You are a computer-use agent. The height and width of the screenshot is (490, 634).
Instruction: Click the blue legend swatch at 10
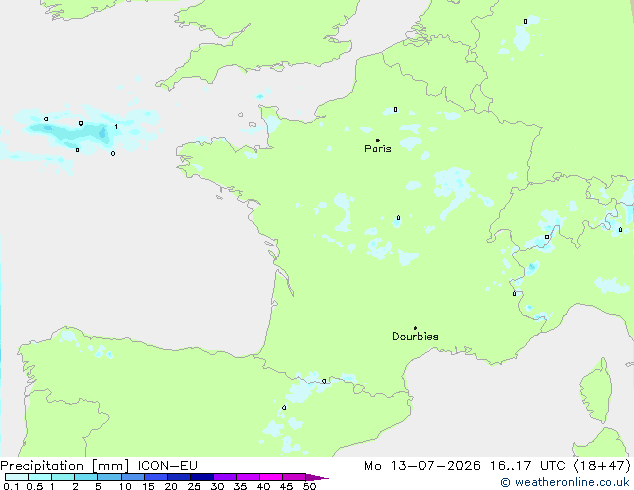[133, 477]
